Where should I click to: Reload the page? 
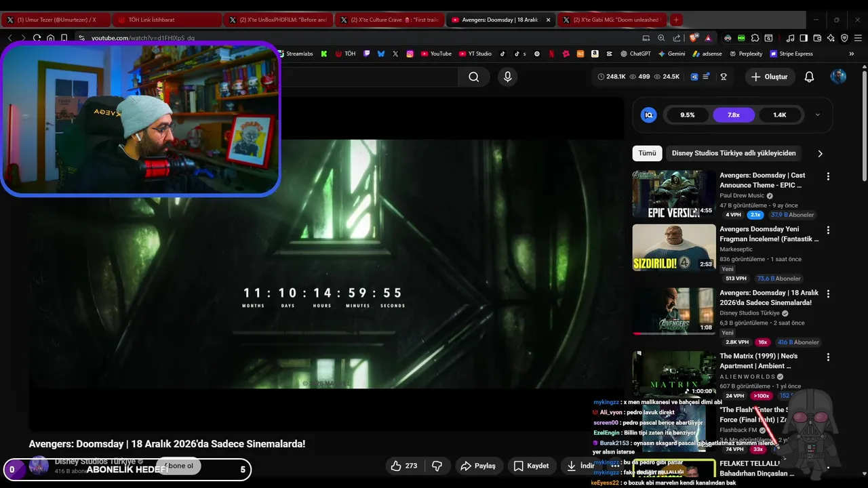(x=37, y=38)
